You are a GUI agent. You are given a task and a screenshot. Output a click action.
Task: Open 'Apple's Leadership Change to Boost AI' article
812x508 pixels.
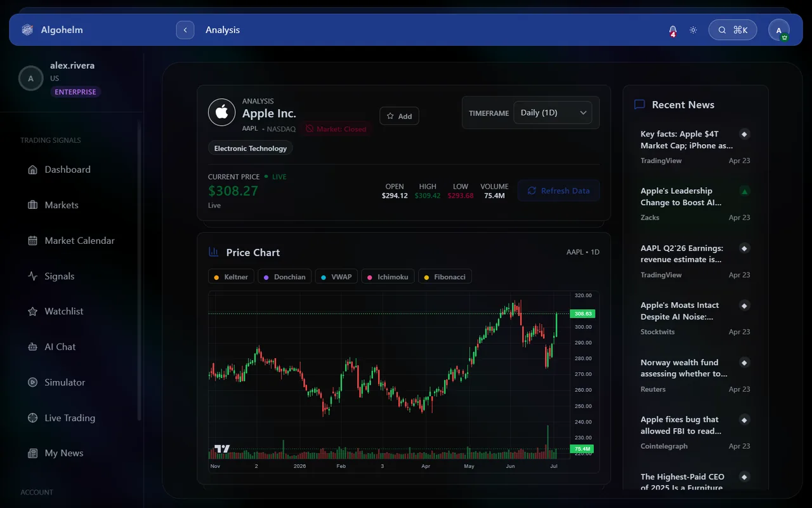point(695,204)
